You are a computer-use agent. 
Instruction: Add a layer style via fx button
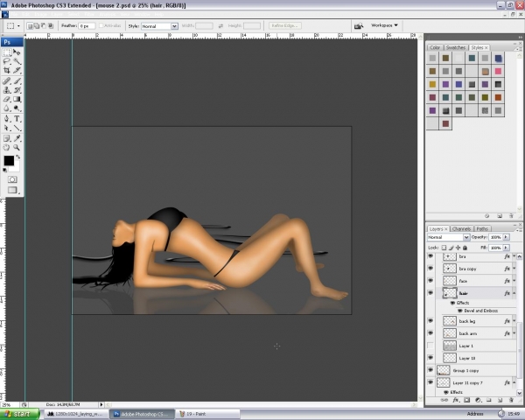pos(455,400)
